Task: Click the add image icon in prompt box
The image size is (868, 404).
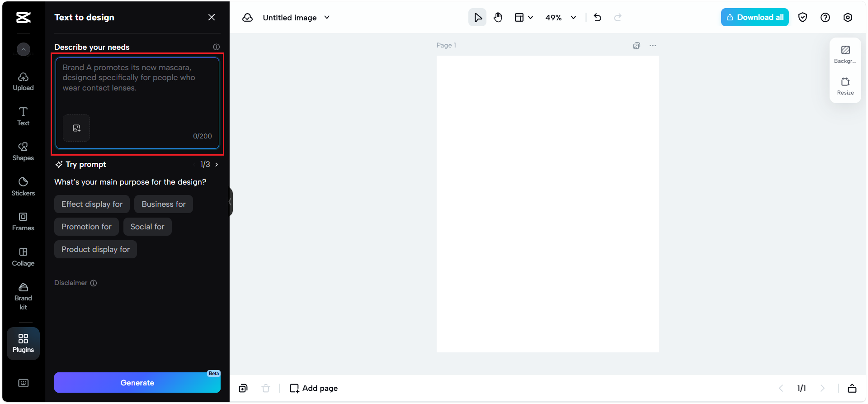Action: 76,128
